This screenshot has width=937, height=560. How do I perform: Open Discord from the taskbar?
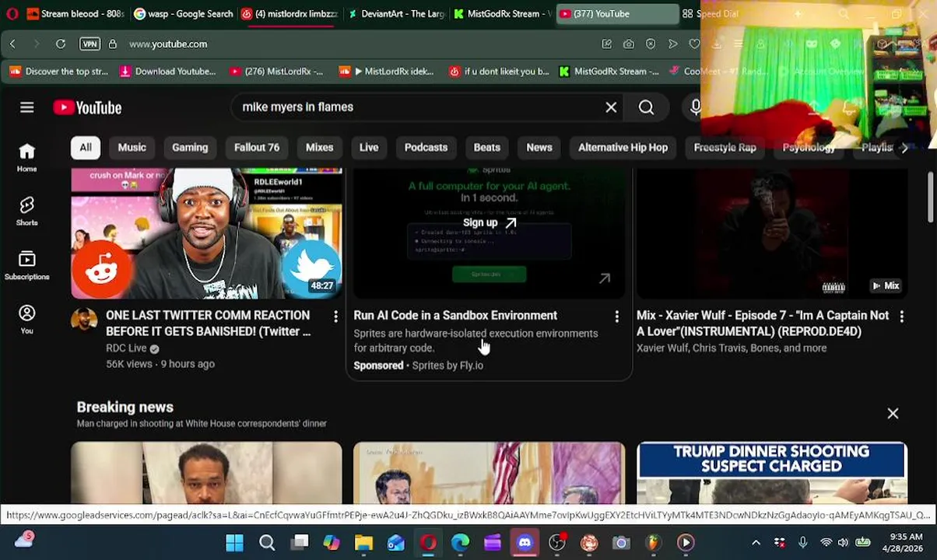pyautogui.click(x=525, y=543)
